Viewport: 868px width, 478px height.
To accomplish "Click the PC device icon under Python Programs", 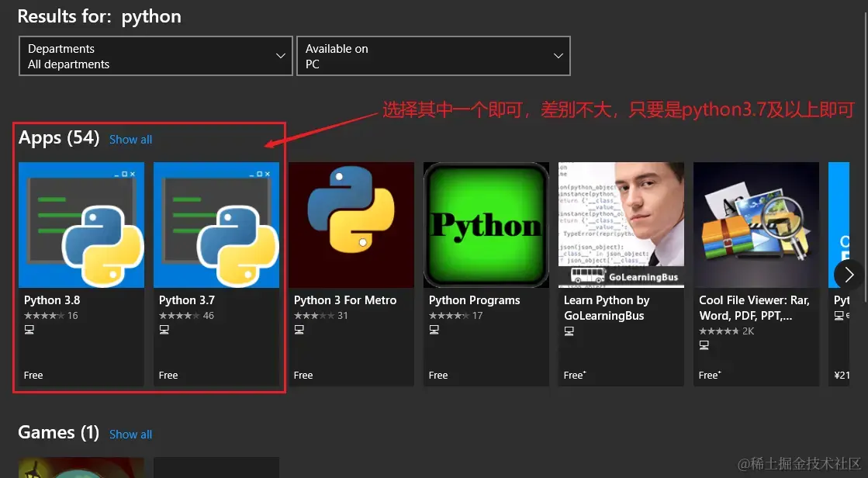I will coord(432,329).
